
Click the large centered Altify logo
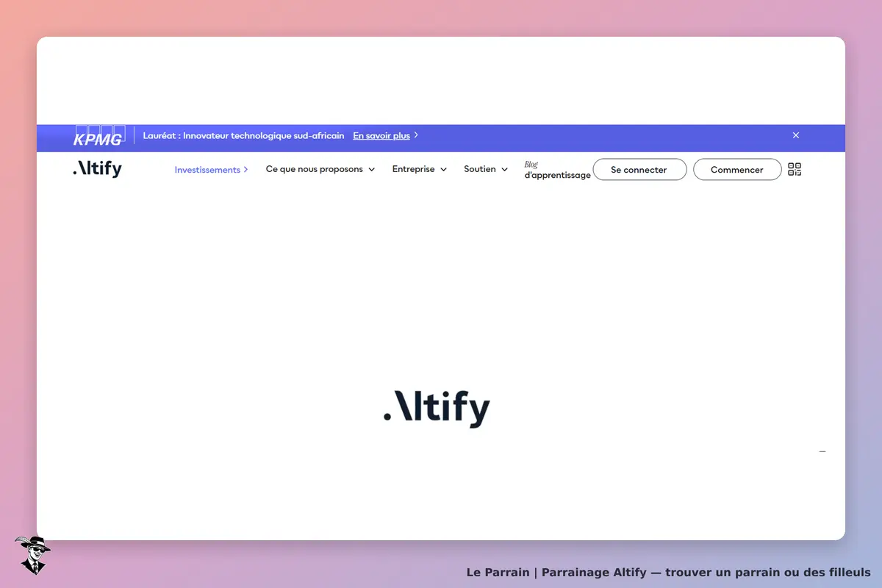[437, 409]
